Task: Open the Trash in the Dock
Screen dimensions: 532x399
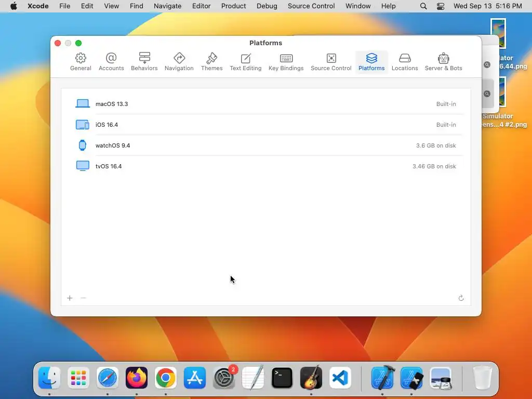Action: coord(483,378)
